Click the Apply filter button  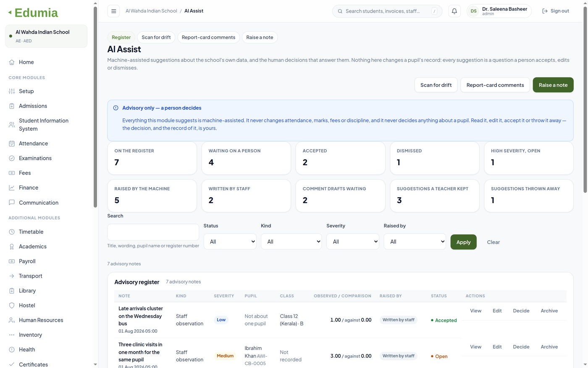tap(464, 242)
